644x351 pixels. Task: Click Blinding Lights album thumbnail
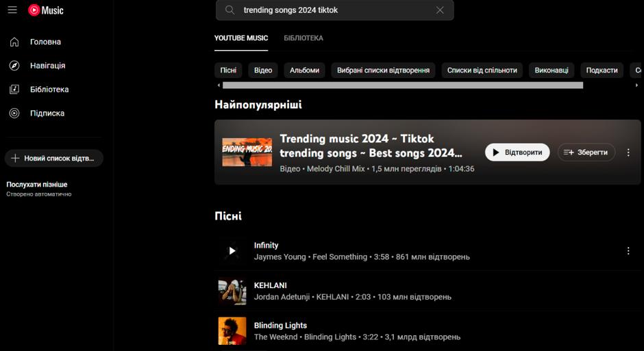point(232,331)
